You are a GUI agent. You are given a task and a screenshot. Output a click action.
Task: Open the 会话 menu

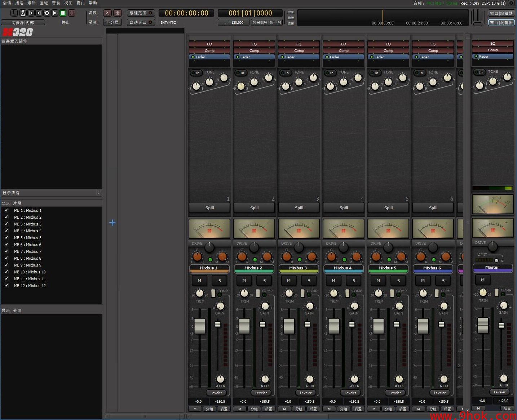7,3
